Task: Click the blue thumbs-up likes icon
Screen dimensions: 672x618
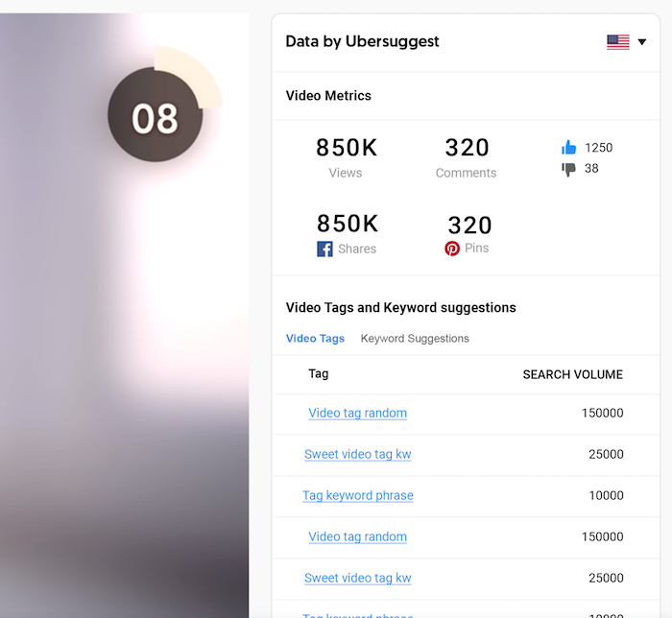Action: click(x=568, y=148)
